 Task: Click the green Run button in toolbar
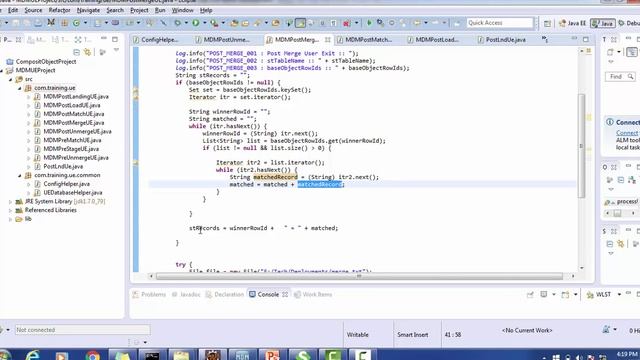click(x=196, y=23)
